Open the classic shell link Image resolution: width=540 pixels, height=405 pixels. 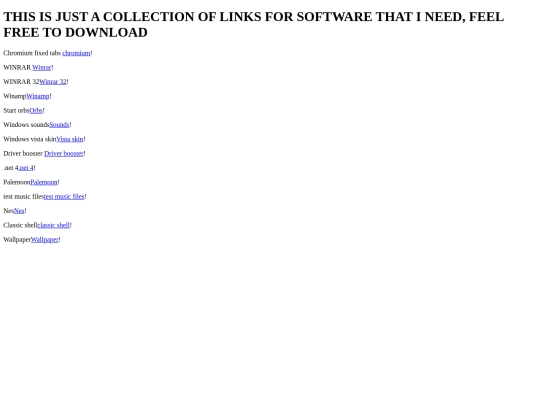point(53,225)
